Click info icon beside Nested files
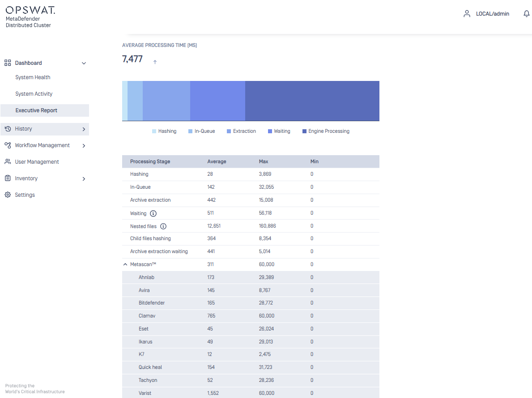The image size is (532, 398). [163, 226]
